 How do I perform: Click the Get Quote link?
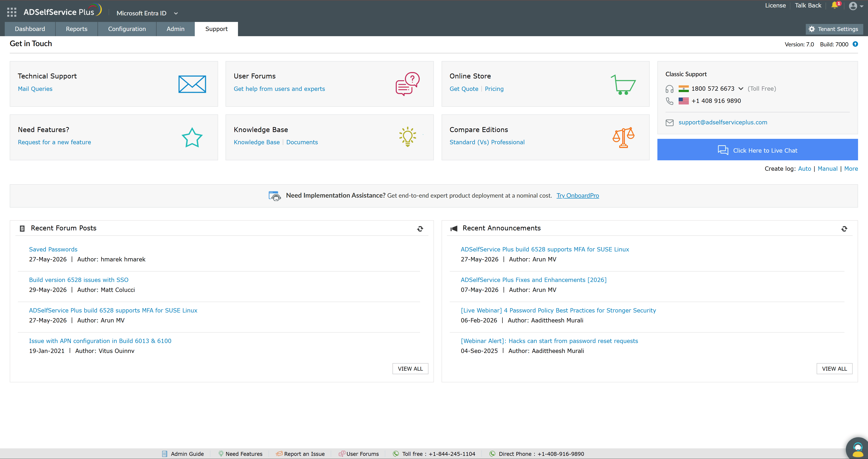point(464,89)
